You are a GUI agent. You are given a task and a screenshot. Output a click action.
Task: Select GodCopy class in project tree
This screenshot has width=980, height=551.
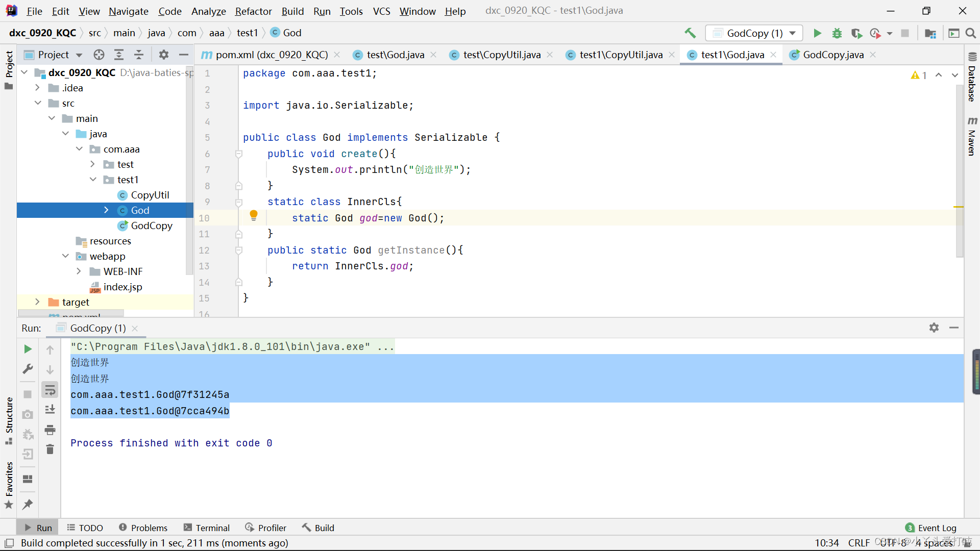click(x=152, y=226)
